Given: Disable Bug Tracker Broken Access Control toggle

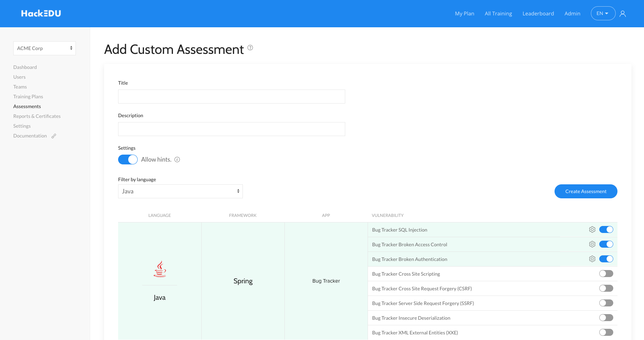Looking at the screenshot, I should coord(606,244).
